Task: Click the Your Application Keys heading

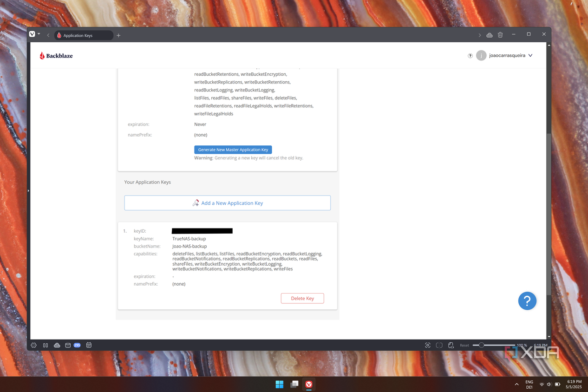Action: (x=148, y=182)
